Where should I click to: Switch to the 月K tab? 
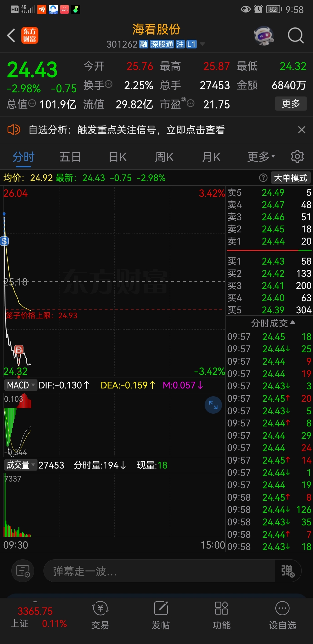(x=211, y=157)
